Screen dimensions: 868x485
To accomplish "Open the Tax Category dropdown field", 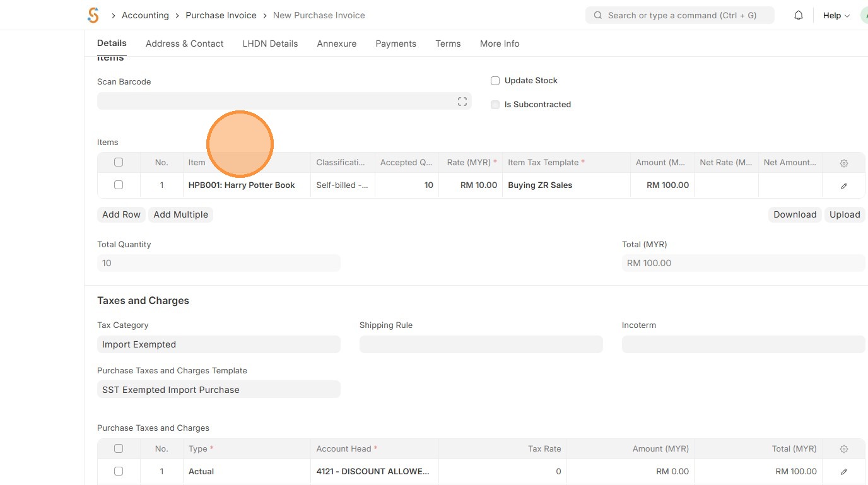I will click(x=218, y=344).
